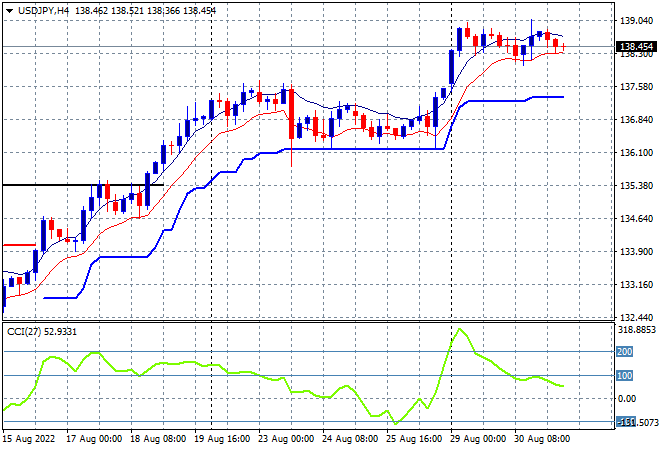Click the latest candlestick at chart's right end

click(x=563, y=48)
